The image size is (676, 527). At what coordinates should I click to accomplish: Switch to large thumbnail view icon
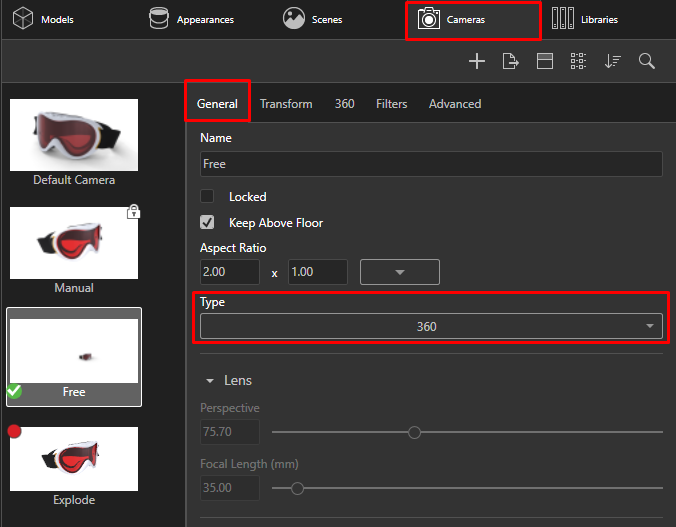[x=545, y=62]
